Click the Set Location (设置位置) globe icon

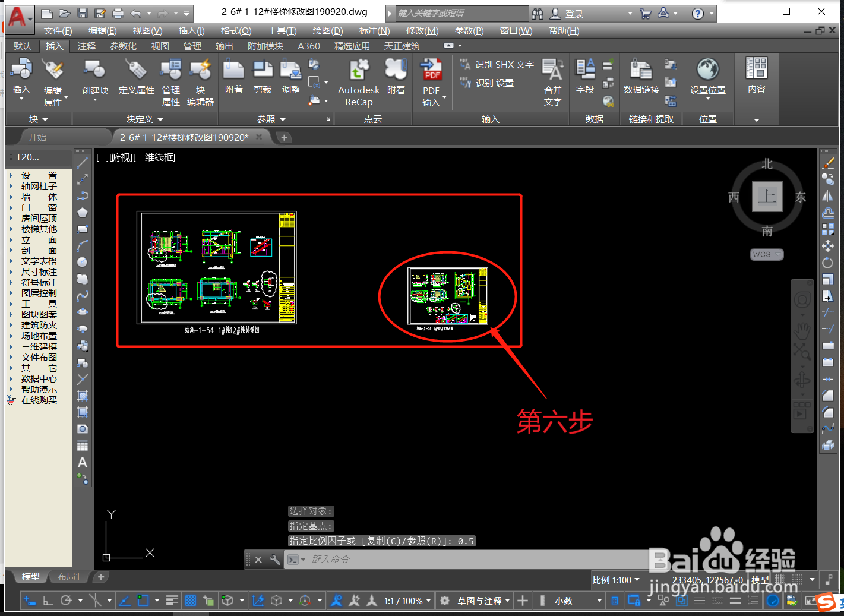707,70
